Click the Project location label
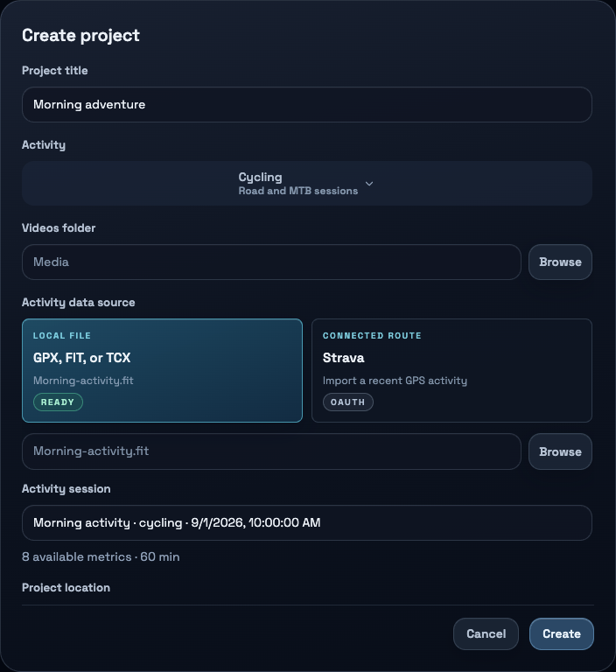The image size is (616, 672). coord(66,588)
